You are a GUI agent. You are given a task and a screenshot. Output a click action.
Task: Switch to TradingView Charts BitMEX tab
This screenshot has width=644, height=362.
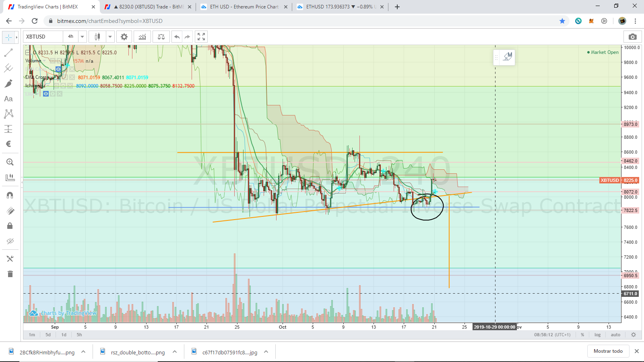coord(52,7)
